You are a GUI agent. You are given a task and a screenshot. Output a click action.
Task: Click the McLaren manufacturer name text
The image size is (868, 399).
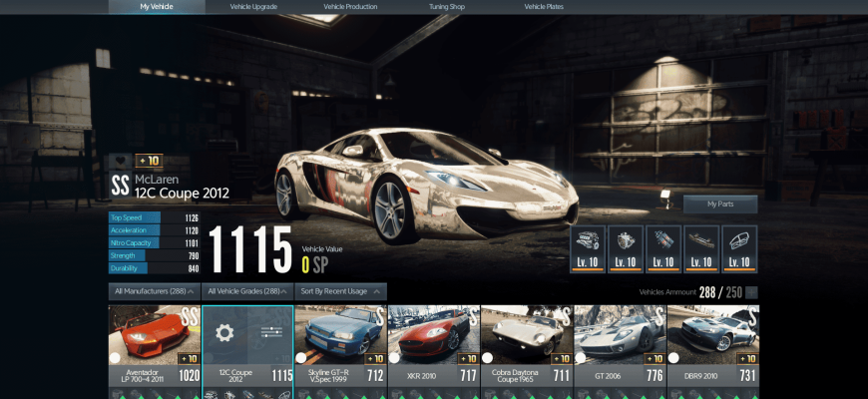pos(157,180)
